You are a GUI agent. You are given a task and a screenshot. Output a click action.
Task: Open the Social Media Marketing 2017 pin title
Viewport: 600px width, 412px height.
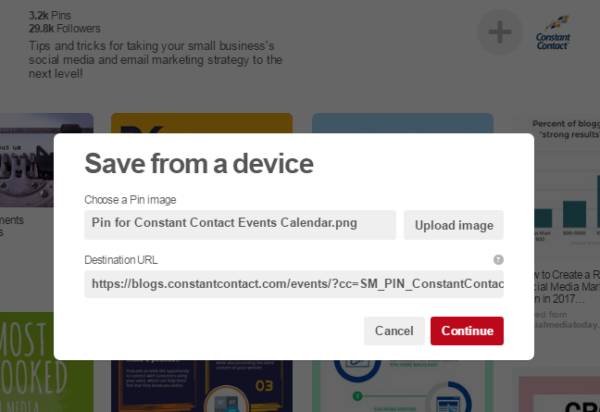click(567, 287)
